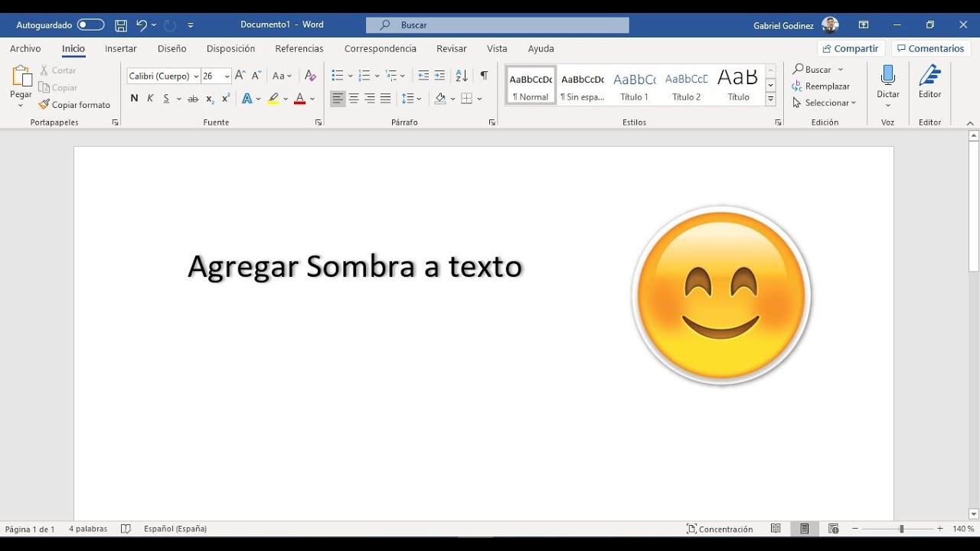Click the Save icon in title bar
Screen dimensions: 980x551
[x=121, y=25]
